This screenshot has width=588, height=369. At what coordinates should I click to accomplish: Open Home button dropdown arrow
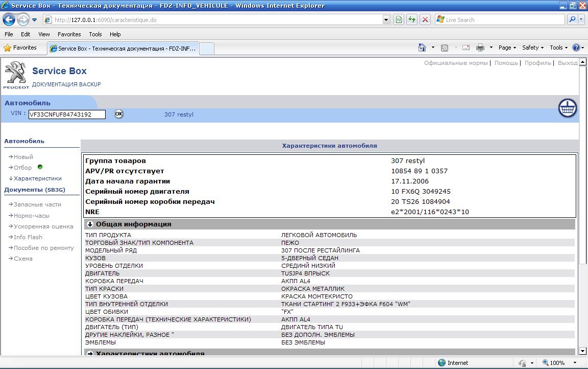click(433, 48)
